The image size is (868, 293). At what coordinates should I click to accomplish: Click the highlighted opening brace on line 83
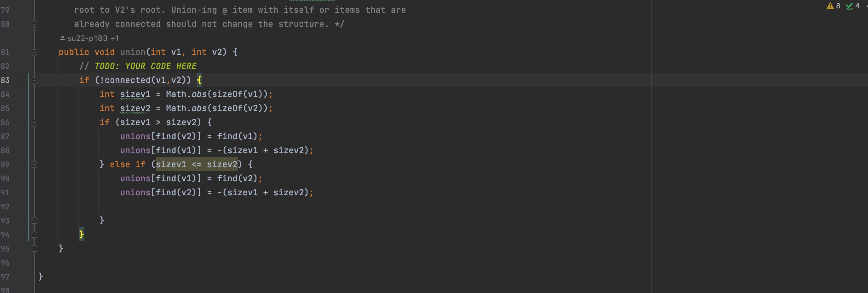(x=199, y=80)
